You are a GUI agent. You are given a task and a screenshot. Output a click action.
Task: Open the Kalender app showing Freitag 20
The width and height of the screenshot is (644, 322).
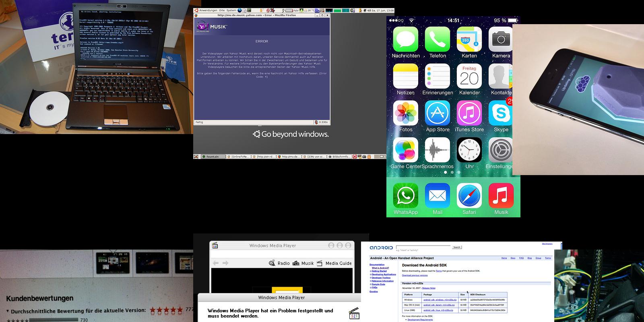(469, 76)
